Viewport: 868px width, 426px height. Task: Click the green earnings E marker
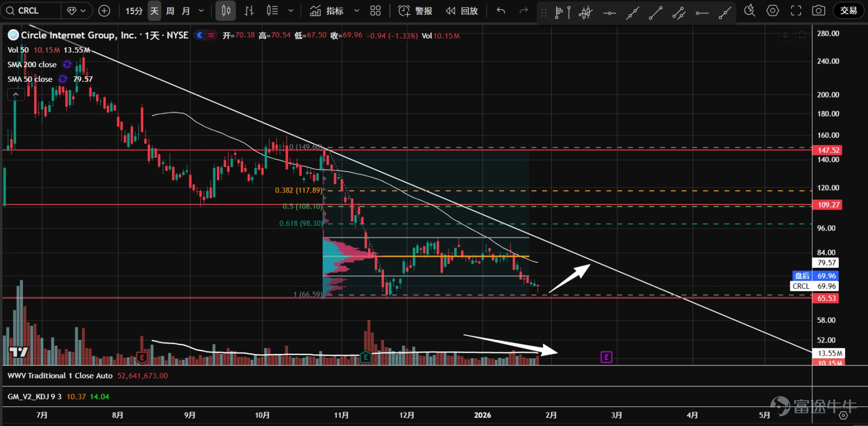(366, 357)
